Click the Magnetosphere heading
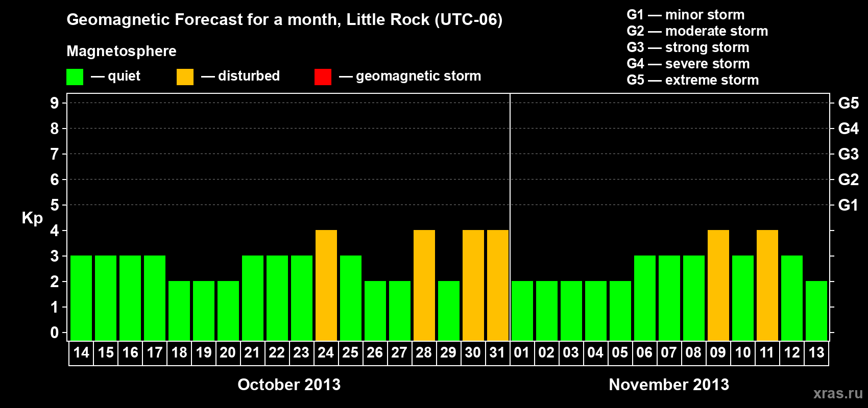The width and height of the screenshot is (868, 408). pyautogui.click(x=122, y=51)
